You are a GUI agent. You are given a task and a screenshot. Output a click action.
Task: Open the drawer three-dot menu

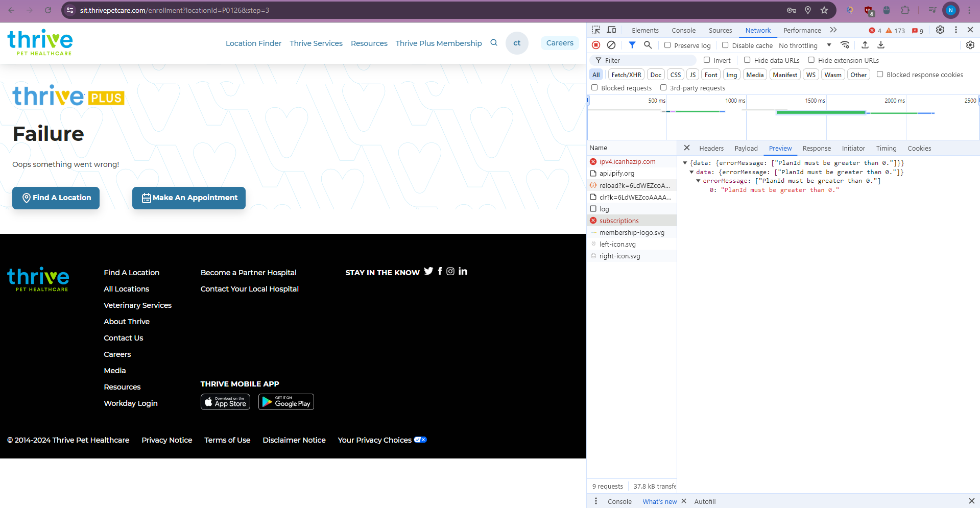click(x=596, y=501)
